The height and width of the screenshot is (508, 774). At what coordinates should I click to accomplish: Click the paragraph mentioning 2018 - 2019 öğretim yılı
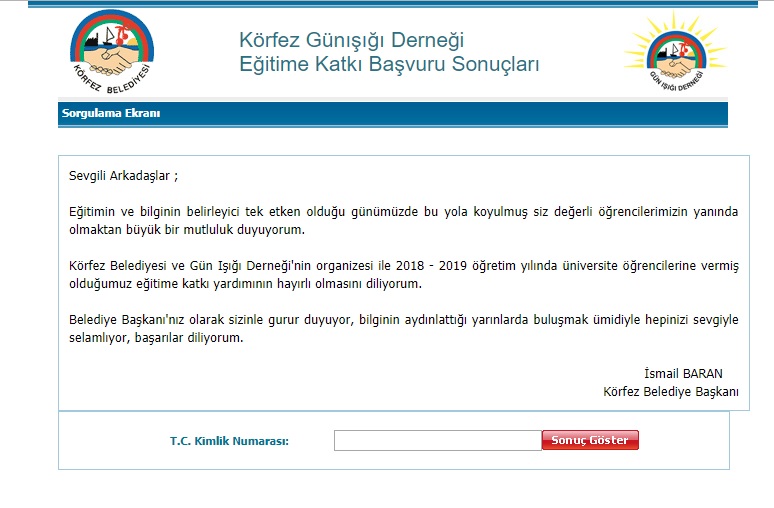[403, 275]
